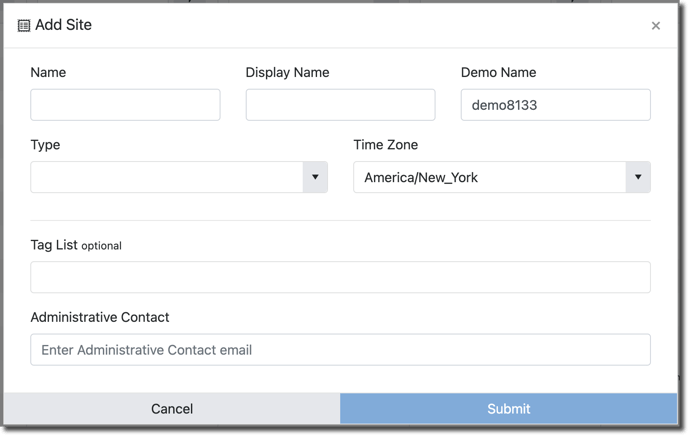The height and width of the screenshot is (435, 688).
Task: Expand the Type dropdown arrow button
Action: (315, 177)
